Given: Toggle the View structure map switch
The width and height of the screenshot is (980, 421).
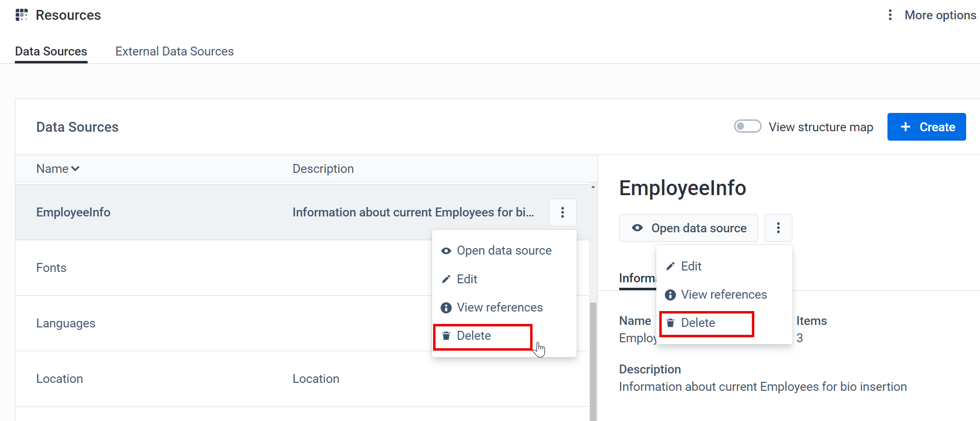Looking at the screenshot, I should pos(747,127).
